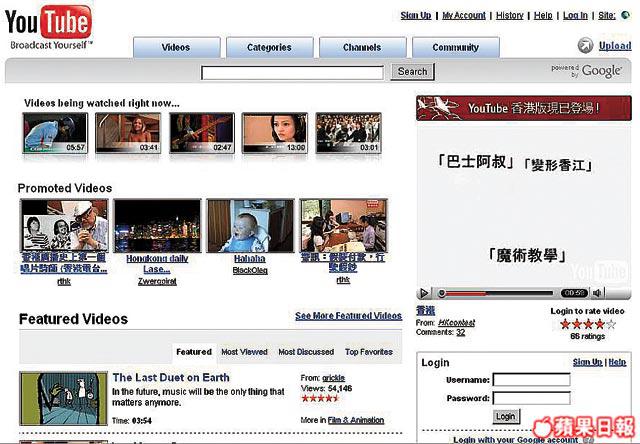
Task: Open the 02:47 video thumbnail
Action: [x=202, y=133]
